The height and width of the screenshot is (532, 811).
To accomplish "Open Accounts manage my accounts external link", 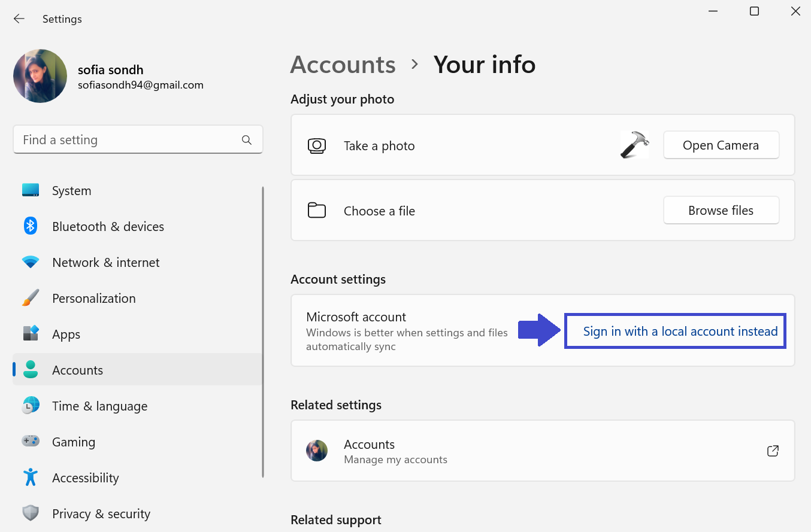I will click(773, 451).
